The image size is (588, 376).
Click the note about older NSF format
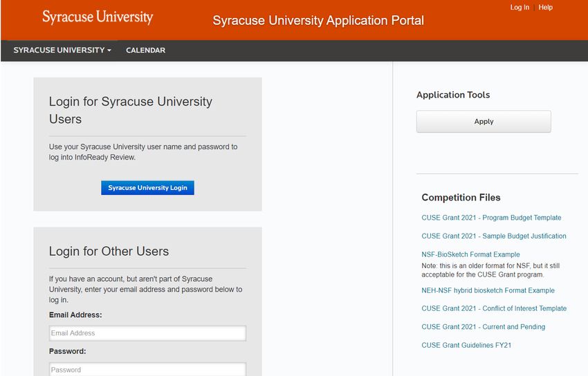490,270
